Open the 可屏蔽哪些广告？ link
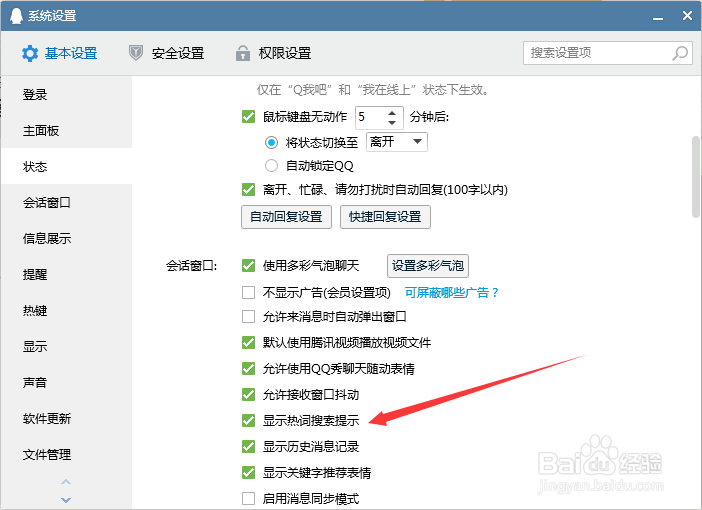This screenshot has height=510, width=702. [451, 292]
